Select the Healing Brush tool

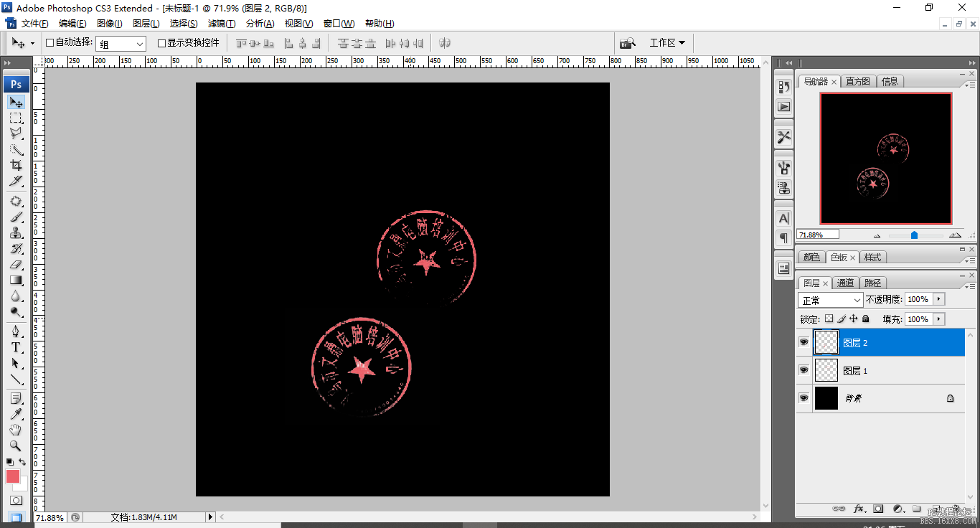(x=16, y=202)
